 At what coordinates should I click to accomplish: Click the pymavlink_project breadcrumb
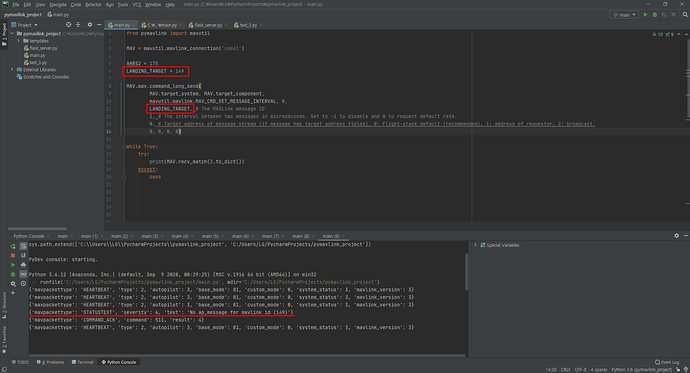(23, 15)
